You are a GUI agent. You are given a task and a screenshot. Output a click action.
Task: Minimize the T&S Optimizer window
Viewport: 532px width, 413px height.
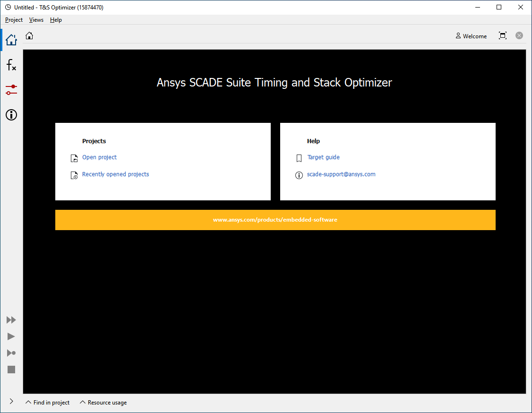(478, 7)
